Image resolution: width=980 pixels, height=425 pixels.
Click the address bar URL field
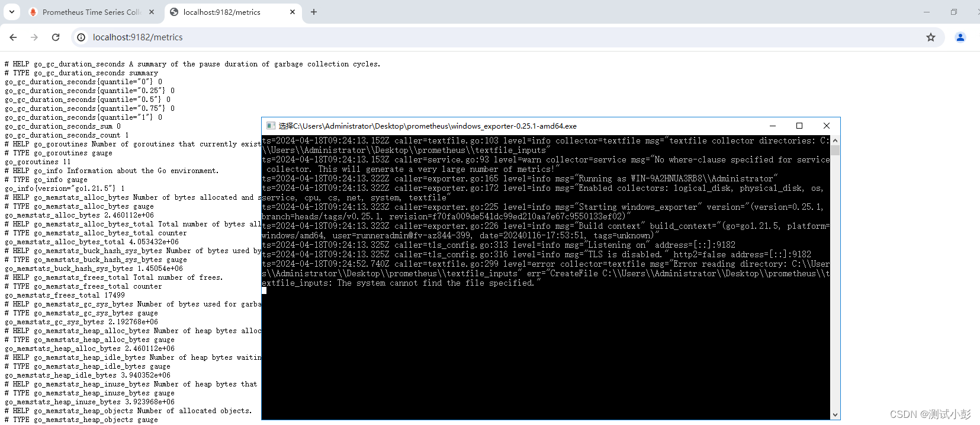[x=506, y=37]
